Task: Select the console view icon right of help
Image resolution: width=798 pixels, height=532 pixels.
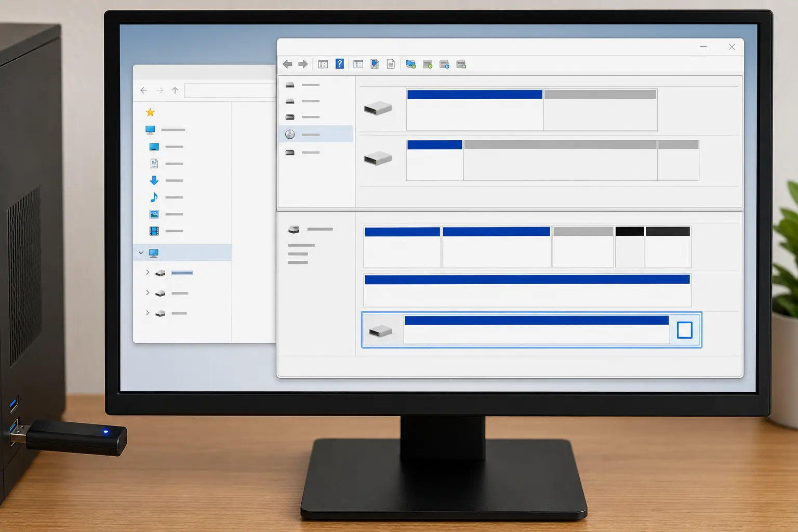Action: pos(358,64)
